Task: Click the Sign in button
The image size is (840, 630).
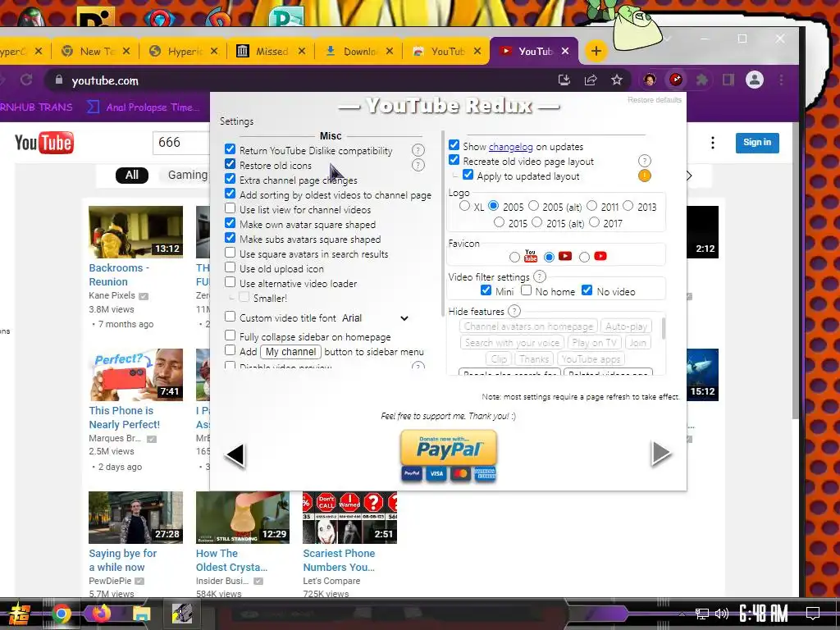Action: [757, 143]
